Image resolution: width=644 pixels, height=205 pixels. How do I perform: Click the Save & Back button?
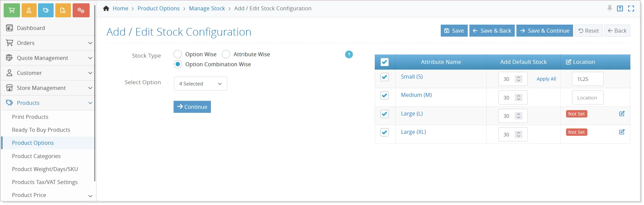(x=492, y=31)
